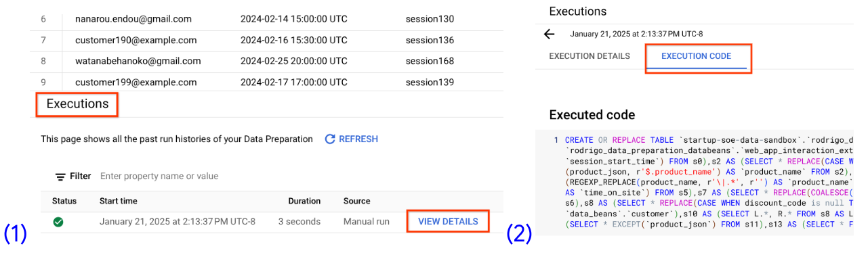Click the filter lines icon
The height and width of the screenshot is (257, 868).
tap(60, 177)
